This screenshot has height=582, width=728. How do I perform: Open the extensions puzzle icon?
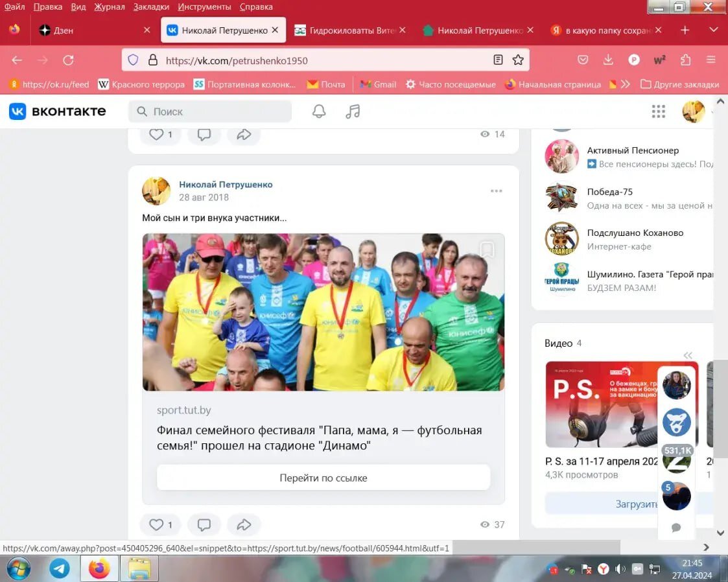pyautogui.click(x=685, y=60)
